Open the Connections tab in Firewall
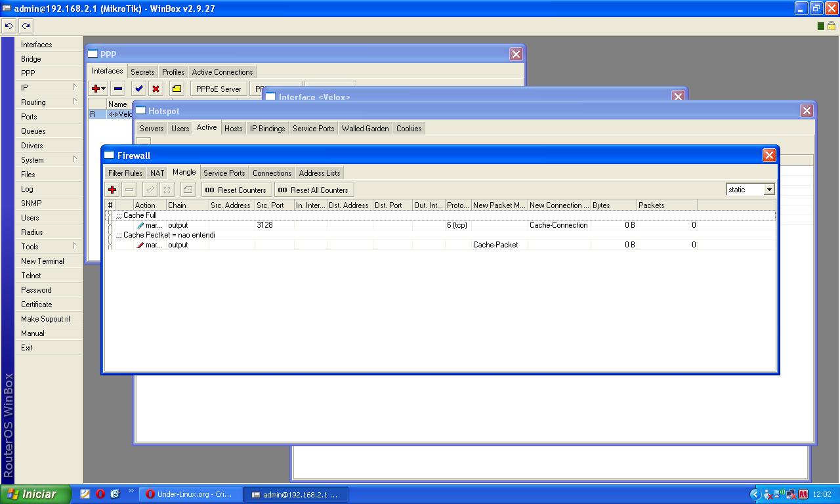Image resolution: width=840 pixels, height=504 pixels. 272,173
